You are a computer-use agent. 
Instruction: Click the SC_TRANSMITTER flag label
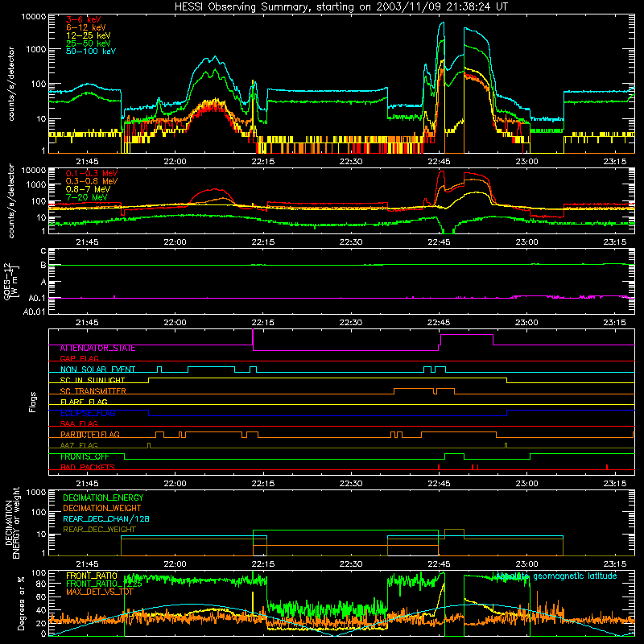(x=93, y=391)
